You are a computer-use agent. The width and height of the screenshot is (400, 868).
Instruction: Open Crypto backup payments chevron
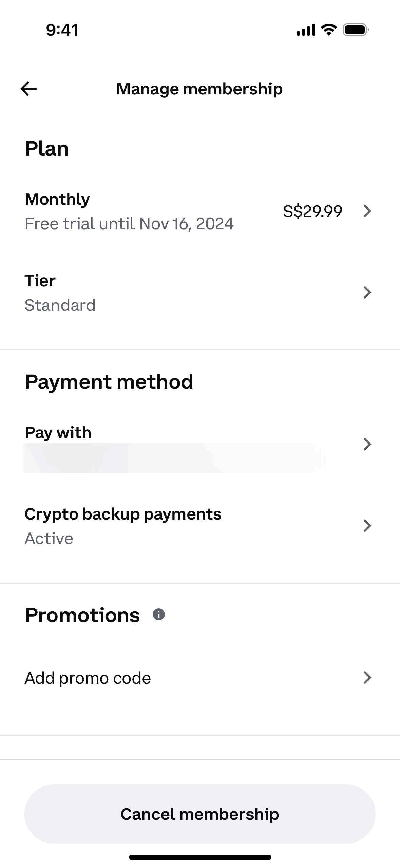coord(367,526)
